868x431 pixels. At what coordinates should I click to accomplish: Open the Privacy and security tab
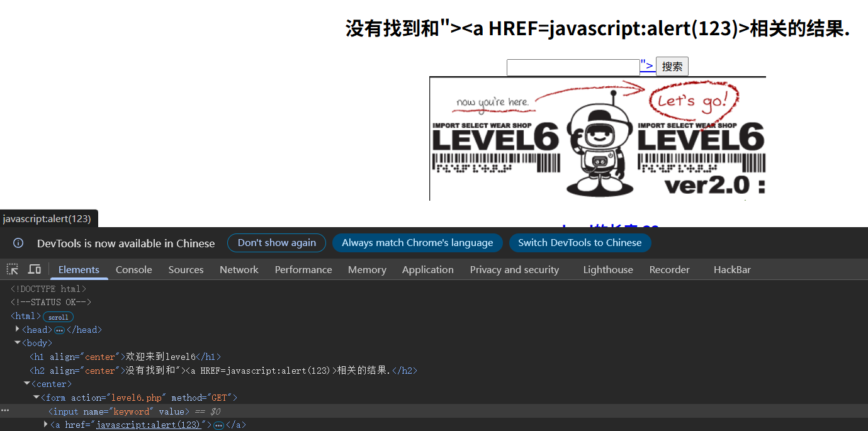click(x=514, y=269)
